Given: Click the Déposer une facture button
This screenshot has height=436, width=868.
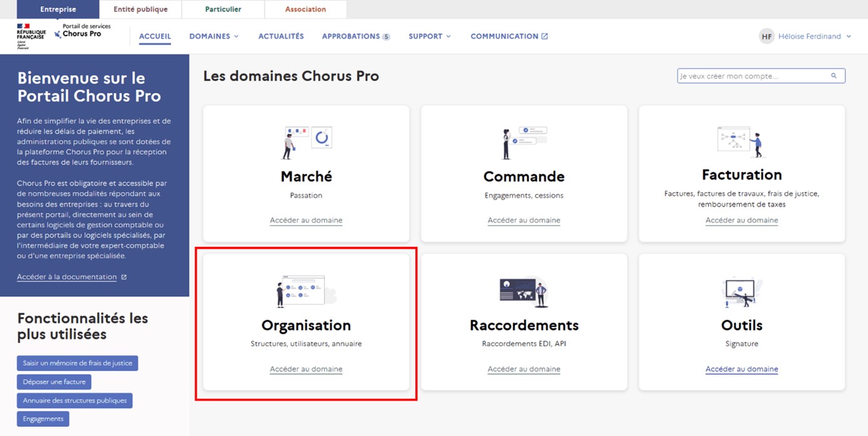Looking at the screenshot, I should 54,381.
